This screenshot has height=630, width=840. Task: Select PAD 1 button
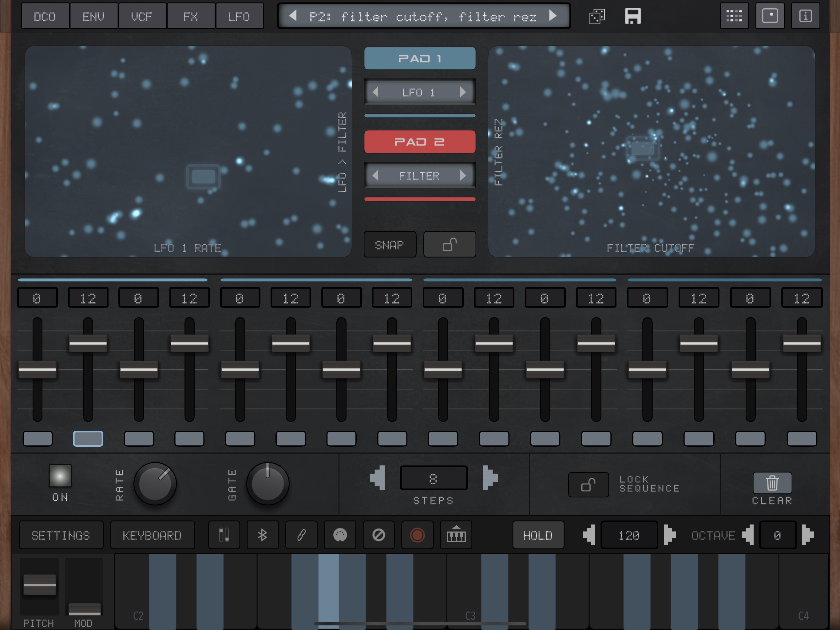point(420,58)
